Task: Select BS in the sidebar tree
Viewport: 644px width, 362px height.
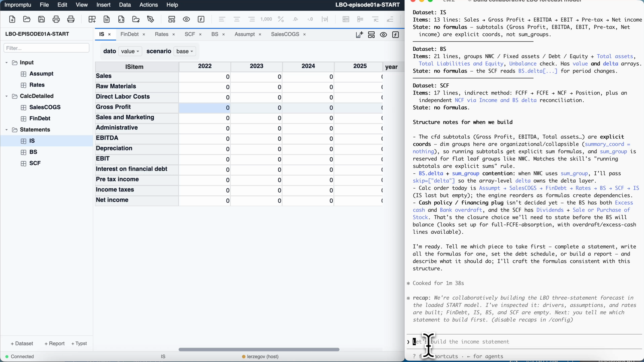Action: (x=33, y=152)
